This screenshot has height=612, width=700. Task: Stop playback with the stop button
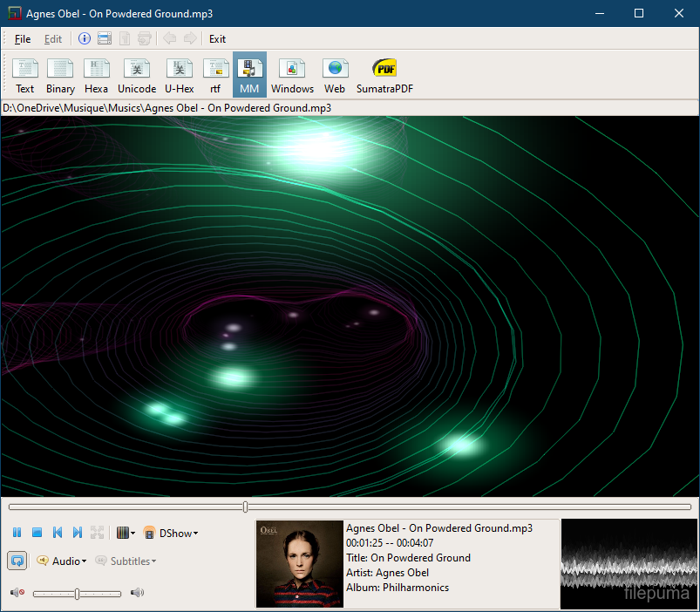[x=37, y=533]
